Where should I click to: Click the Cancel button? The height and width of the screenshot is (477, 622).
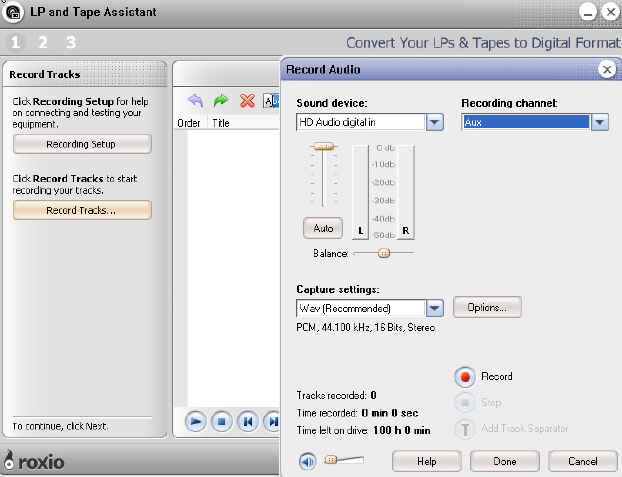582,461
